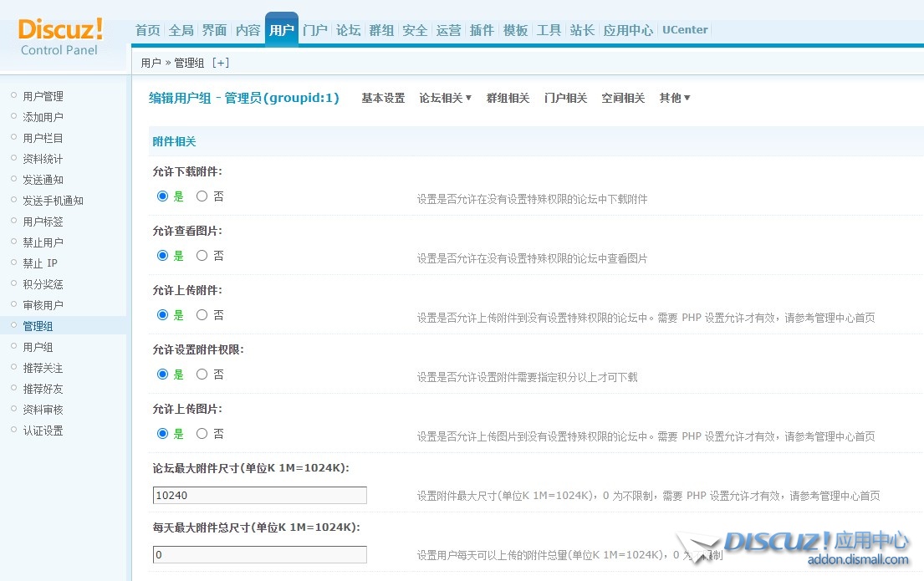Open 用户标签 in the sidebar
The width and height of the screenshot is (924, 581).
coord(43,222)
